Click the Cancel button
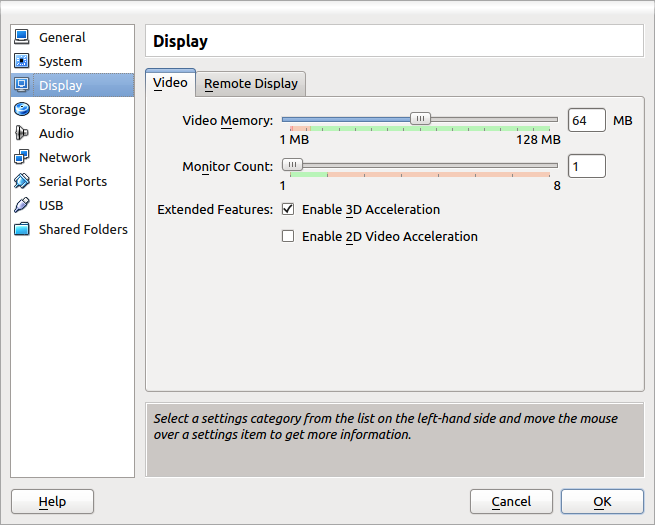The width and height of the screenshot is (655, 525). (x=511, y=501)
